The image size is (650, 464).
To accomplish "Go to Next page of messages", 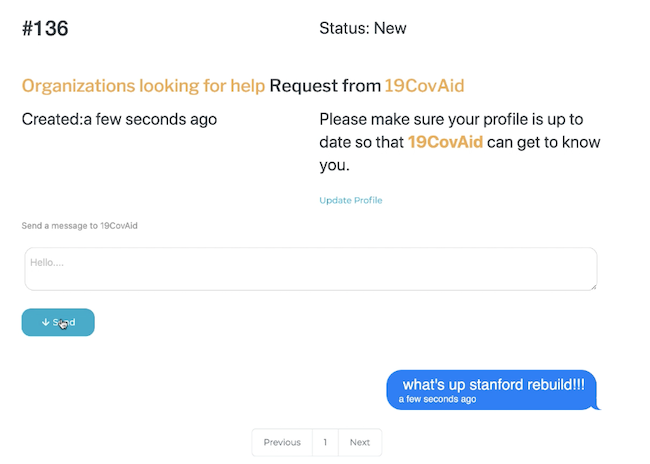I will tap(360, 442).
